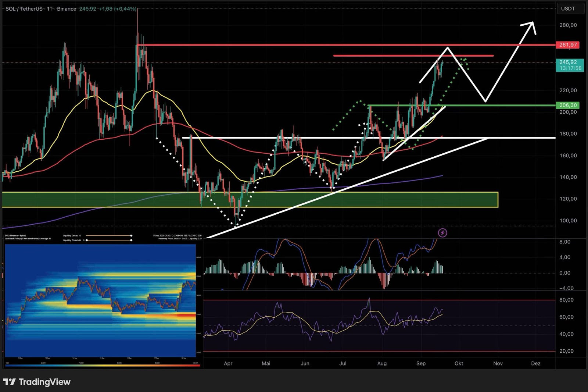
Task: Click the 13:17:58 countdown timer label
Action: pos(570,68)
